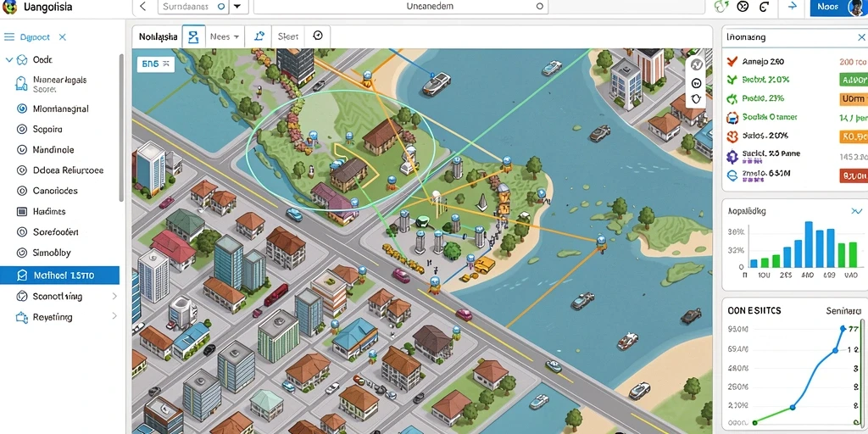Click the hourglass icon in map toolbar

pos(193,37)
